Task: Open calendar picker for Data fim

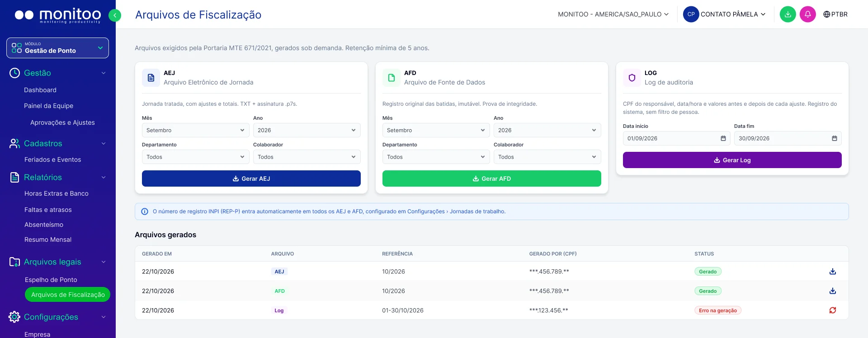Action: pos(834,138)
